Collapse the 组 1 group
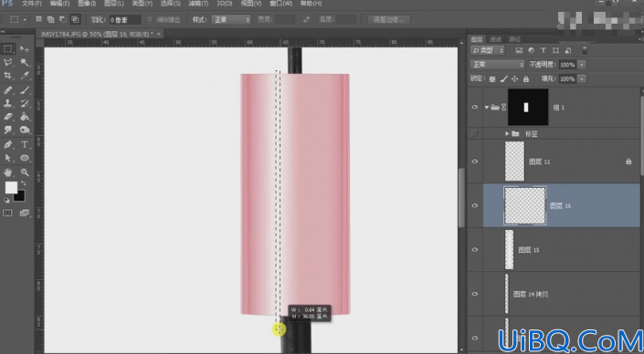This screenshot has width=644, height=354. [x=487, y=107]
